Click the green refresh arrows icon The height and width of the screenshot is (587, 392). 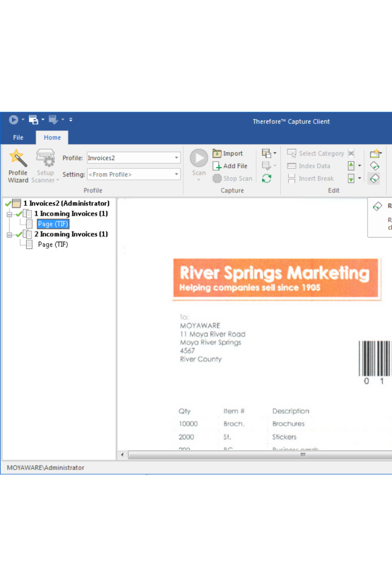pyautogui.click(x=266, y=178)
